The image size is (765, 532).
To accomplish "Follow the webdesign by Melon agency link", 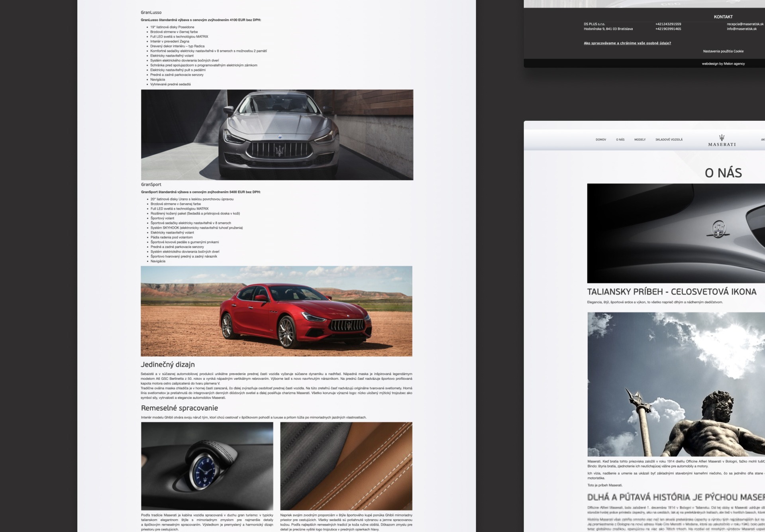I will point(723,64).
